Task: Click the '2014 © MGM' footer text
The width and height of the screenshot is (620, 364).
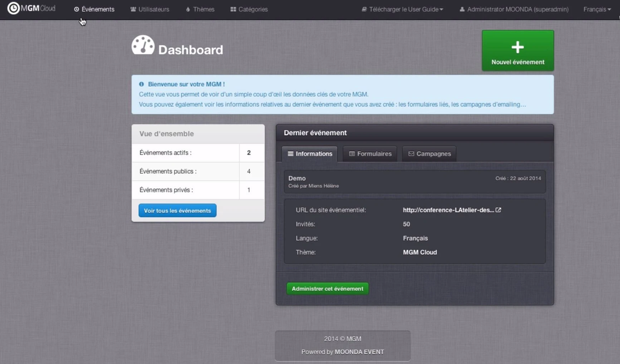Action: tap(343, 339)
